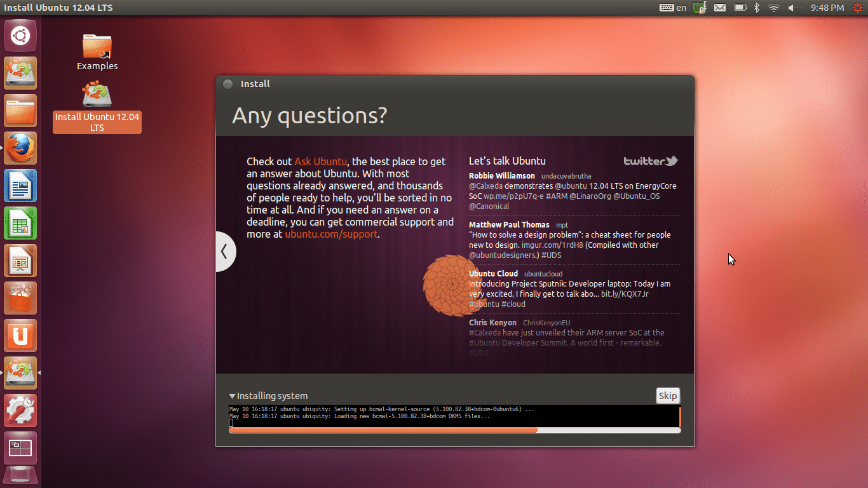Open Ubuntu Software Center from the launcher
Viewport: 868px width, 488px height.
click(21, 298)
